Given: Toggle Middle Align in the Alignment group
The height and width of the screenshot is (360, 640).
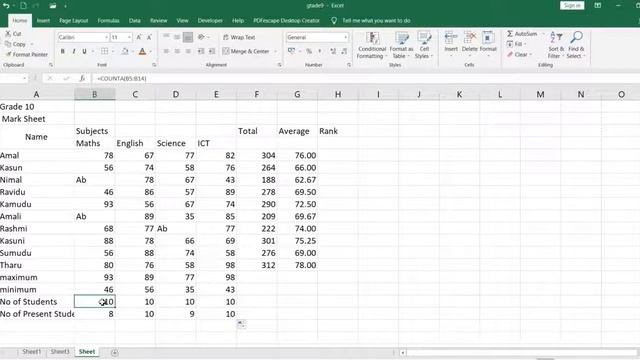Looking at the screenshot, I should 177,37.
